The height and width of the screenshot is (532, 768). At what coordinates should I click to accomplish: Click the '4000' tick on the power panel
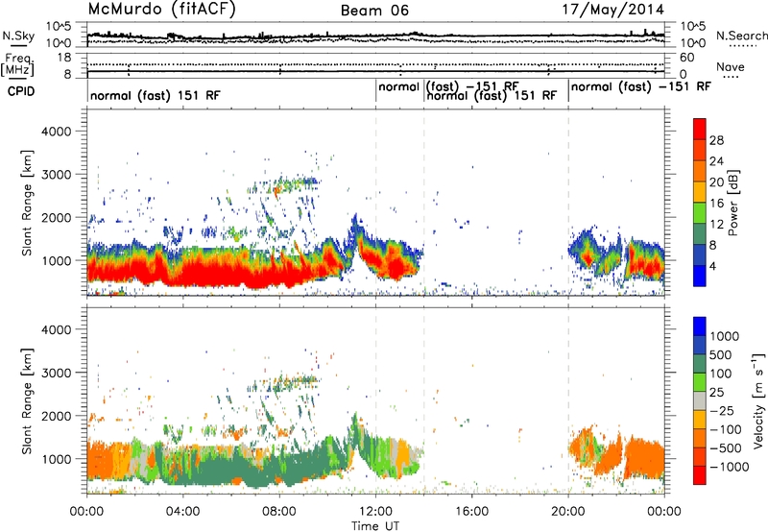pos(56,132)
